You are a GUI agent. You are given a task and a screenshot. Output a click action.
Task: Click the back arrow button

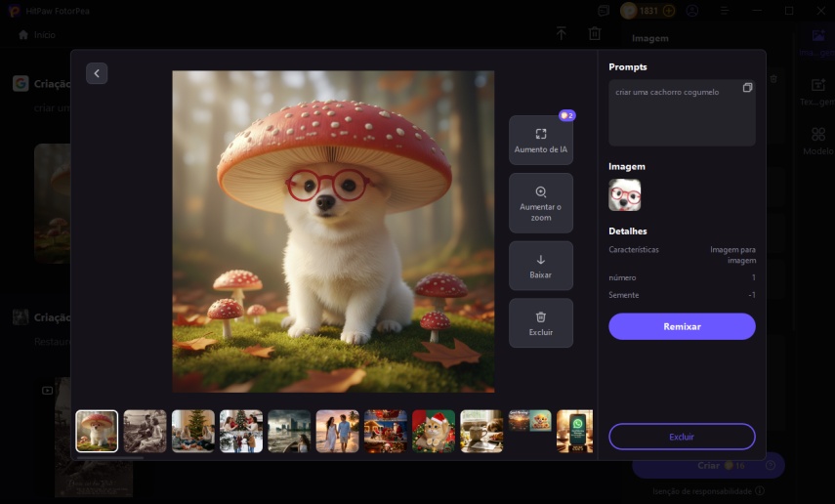pyautogui.click(x=97, y=73)
